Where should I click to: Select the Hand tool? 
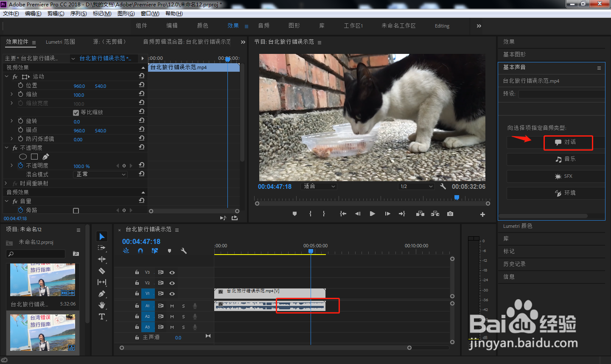[102, 305]
